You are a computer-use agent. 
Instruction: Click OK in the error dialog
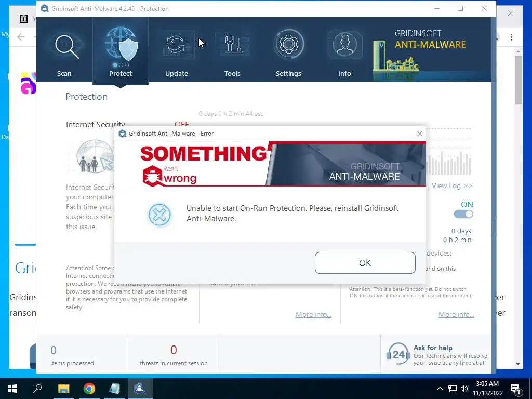[365, 263]
